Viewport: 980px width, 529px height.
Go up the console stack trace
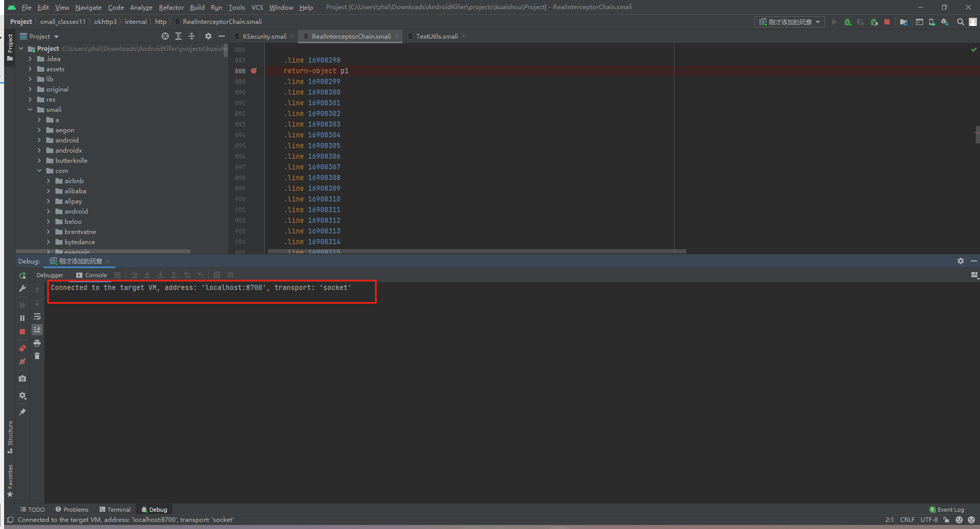(37, 290)
